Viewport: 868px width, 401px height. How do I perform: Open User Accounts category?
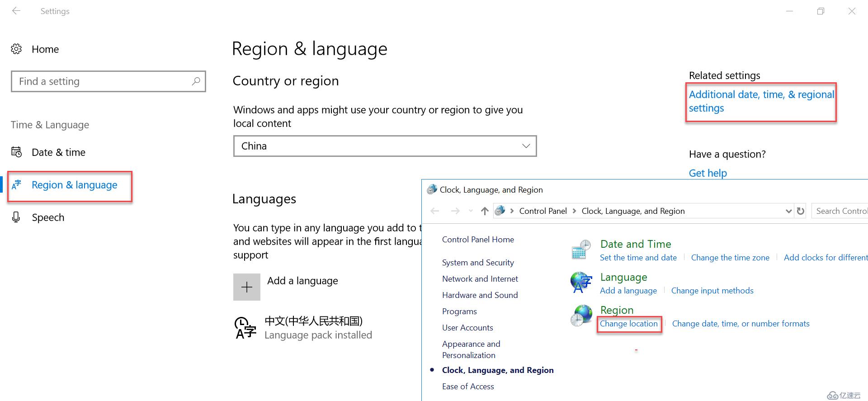(x=467, y=328)
